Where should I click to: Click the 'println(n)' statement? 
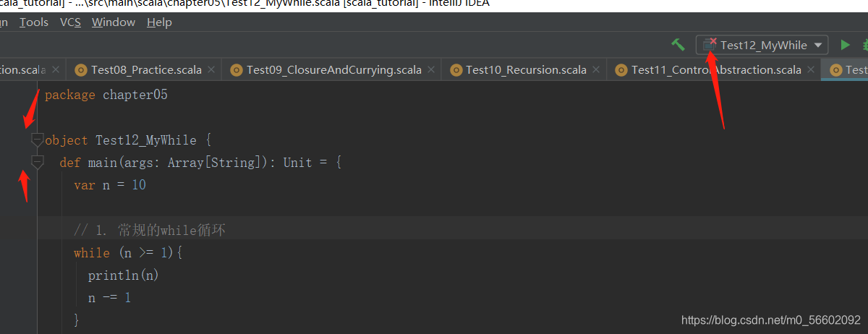point(123,275)
